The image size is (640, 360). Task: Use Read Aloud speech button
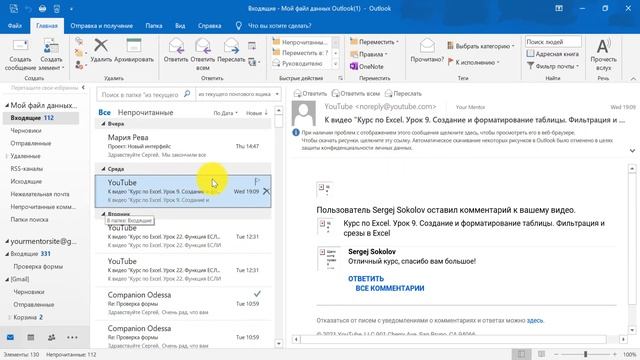pyautogui.click(x=603, y=54)
